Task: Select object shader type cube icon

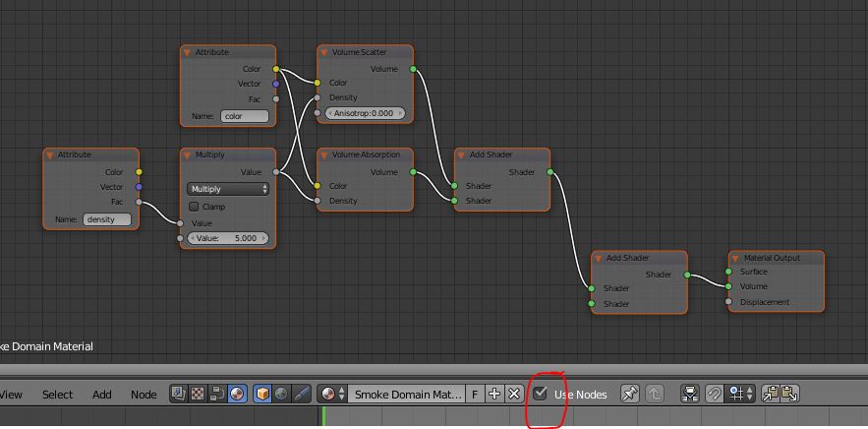Action: pyautogui.click(x=262, y=394)
